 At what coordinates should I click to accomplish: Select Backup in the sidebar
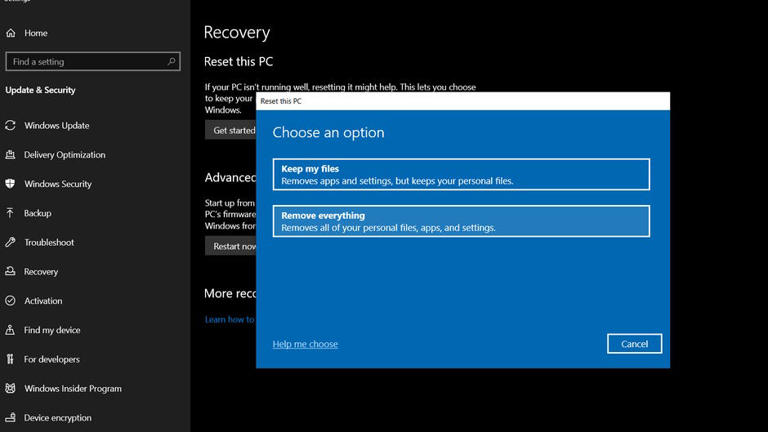pos(38,213)
